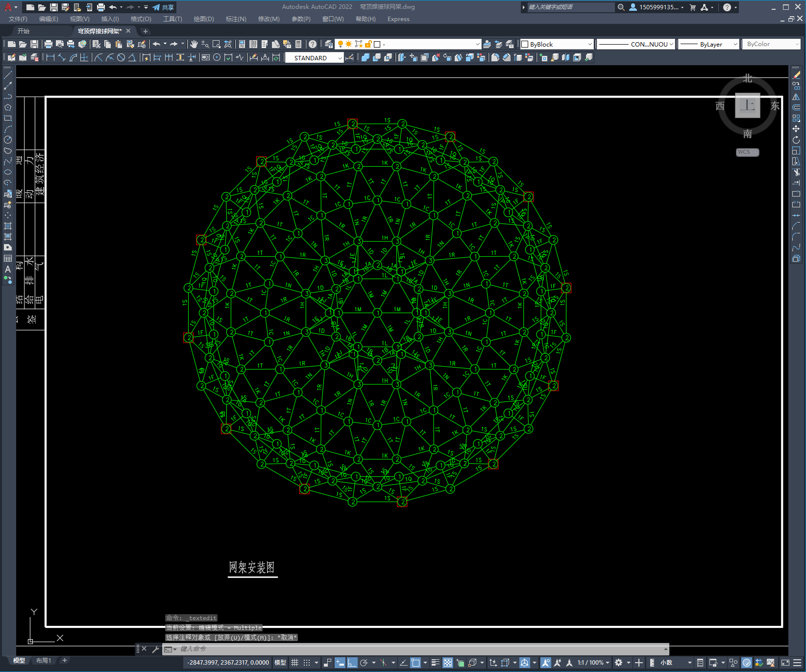Select the Linear dimension tool
Viewport: 806px width, 672px height.
pyautogui.click(x=50, y=57)
